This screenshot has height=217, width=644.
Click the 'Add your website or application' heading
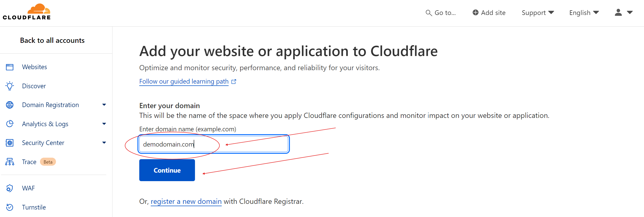(x=288, y=51)
